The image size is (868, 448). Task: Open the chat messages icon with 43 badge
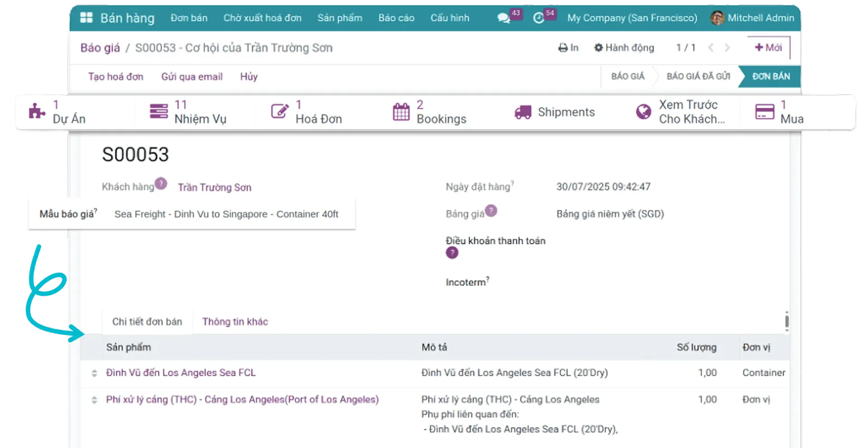pyautogui.click(x=503, y=18)
